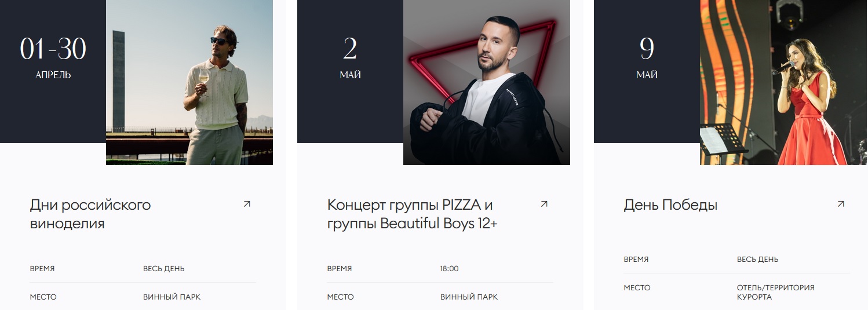Click ВЕСЬ ДЕНЬ time in wine days card
The width and height of the screenshot is (868, 310).
click(164, 269)
